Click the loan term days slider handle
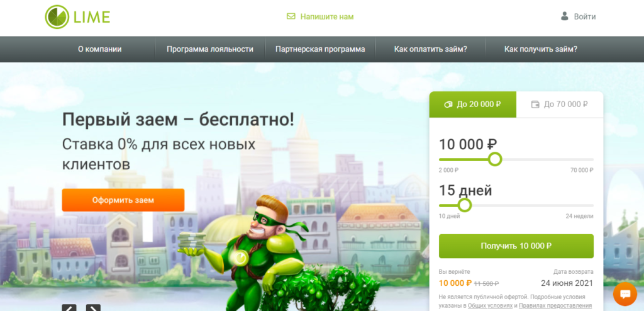 click(x=465, y=205)
